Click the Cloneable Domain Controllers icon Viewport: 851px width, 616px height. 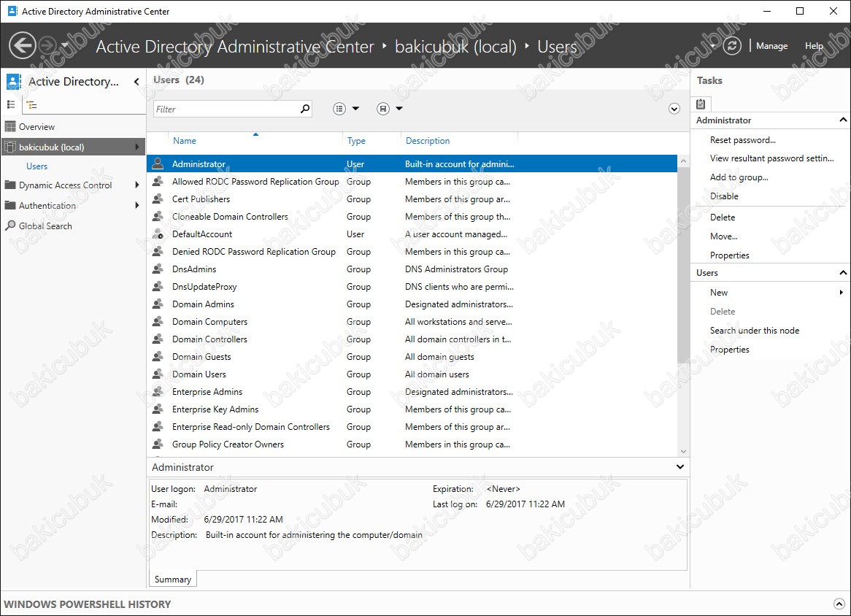[x=158, y=216]
